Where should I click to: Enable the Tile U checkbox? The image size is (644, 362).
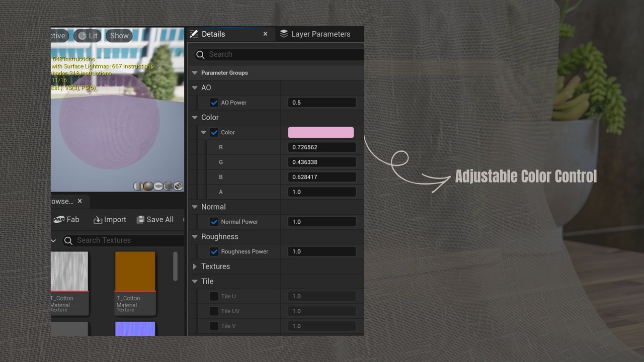tap(214, 296)
